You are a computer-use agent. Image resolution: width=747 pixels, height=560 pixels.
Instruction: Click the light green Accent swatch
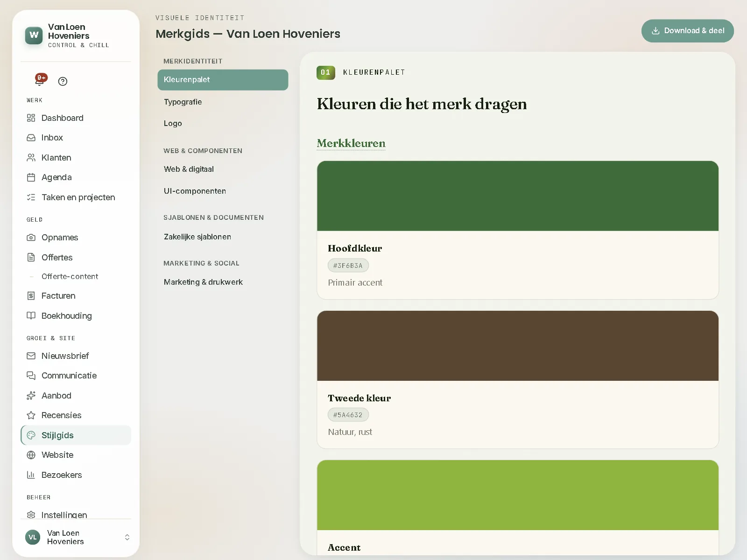[518, 495]
